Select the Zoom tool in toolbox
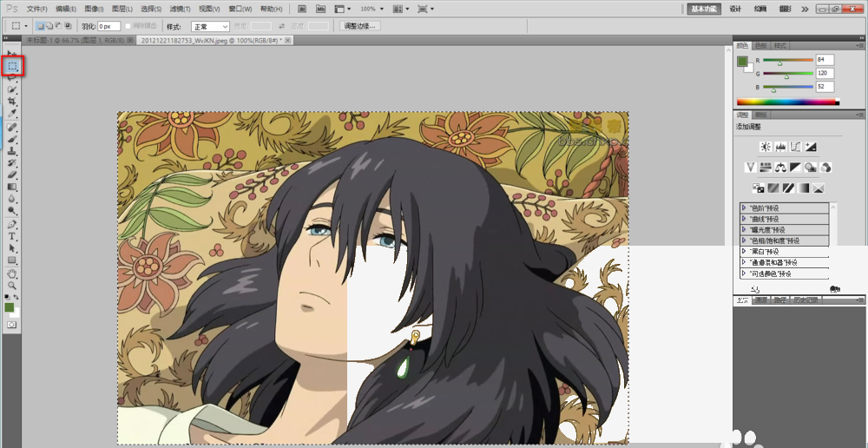This screenshot has width=868, height=448. [12, 286]
